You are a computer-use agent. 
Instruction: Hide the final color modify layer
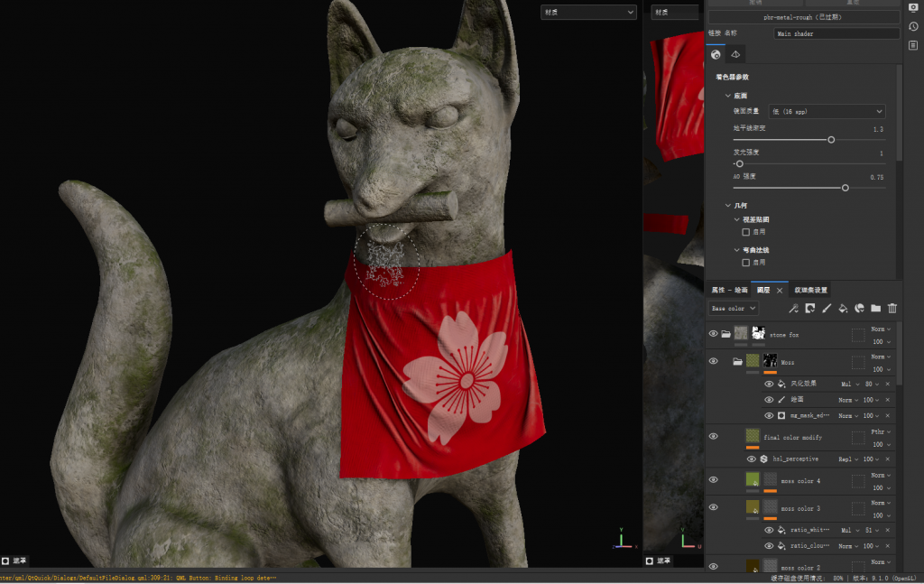[x=713, y=436]
